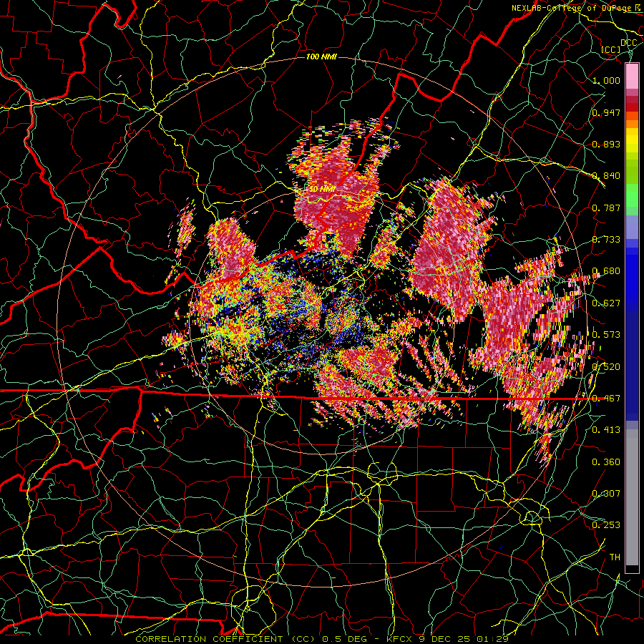644x644 pixels.
Task: Click the 9 DEC 25 01:29 timestamp
Action: click(x=464, y=639)
